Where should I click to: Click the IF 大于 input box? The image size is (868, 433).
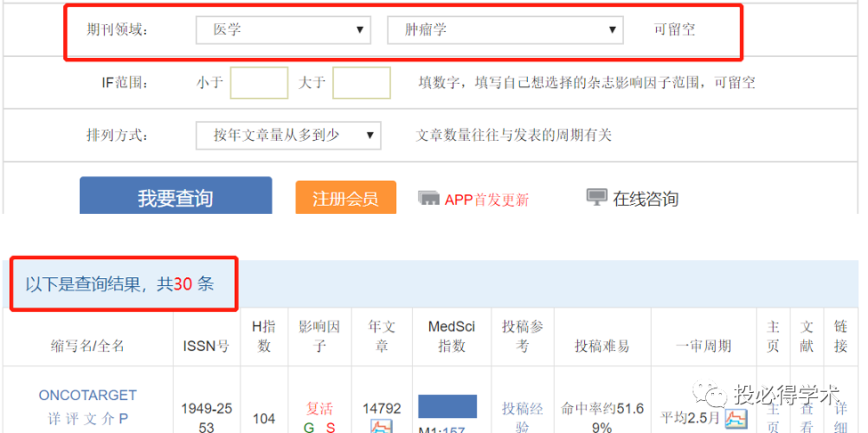click(361, 83)
